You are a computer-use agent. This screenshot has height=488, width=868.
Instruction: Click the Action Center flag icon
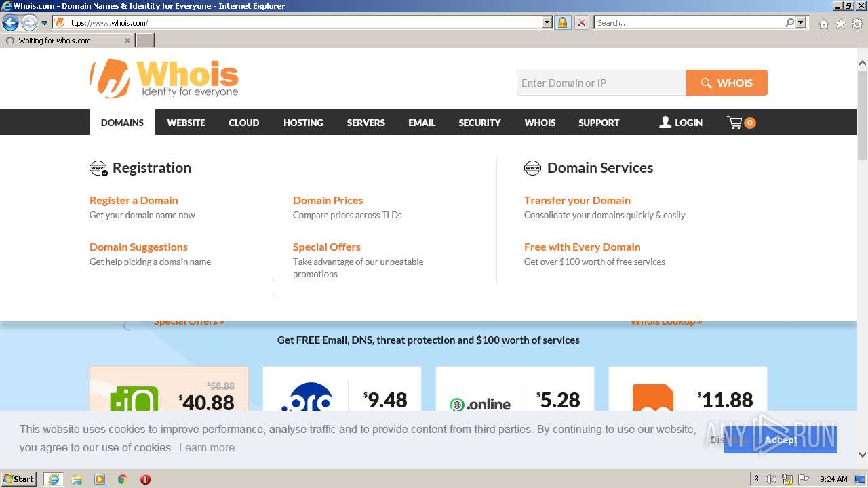(x=804, y=479)
